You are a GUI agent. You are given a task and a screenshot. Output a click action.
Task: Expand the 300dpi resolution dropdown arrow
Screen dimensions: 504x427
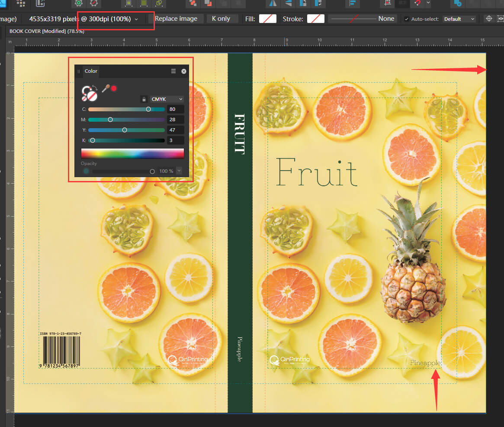(137, 19)
